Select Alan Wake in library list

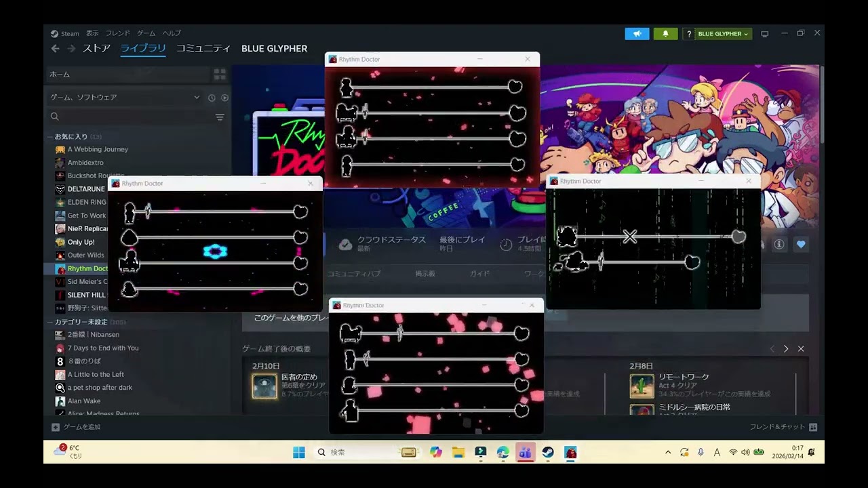(x=84, y=401)
